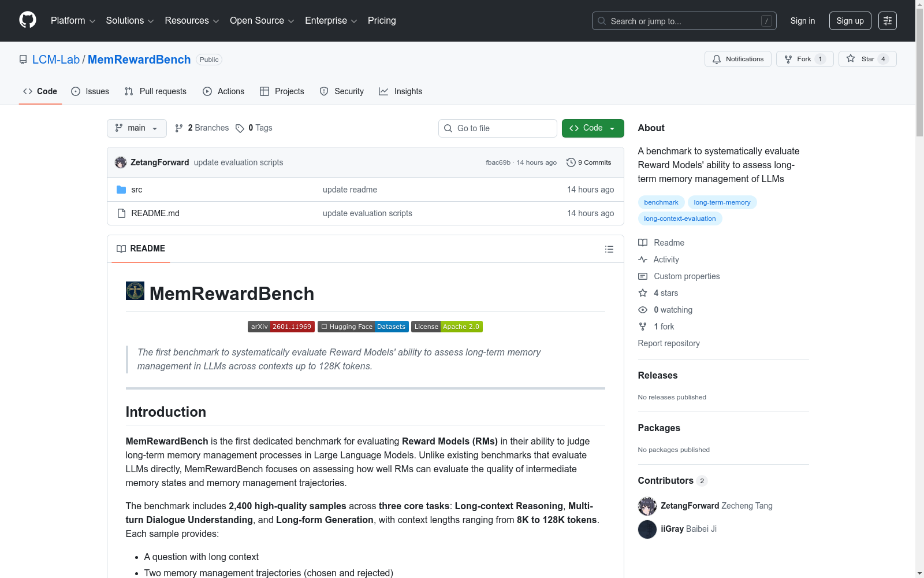
Task: Click the README.md file icon
Action: pyautogui.click(x=121, y=213)
